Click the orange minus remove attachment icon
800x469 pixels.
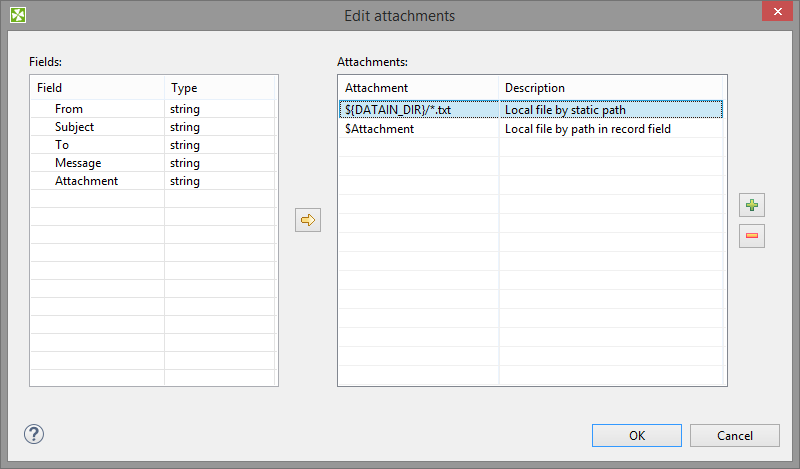[x=752, y=236]
